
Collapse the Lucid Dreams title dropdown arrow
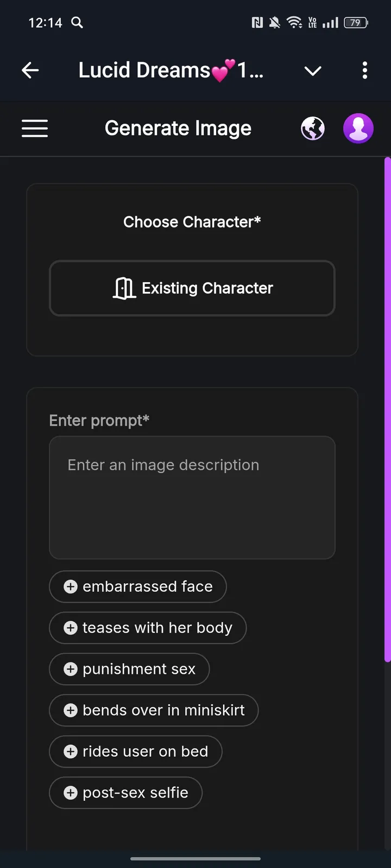pos(313,71)
